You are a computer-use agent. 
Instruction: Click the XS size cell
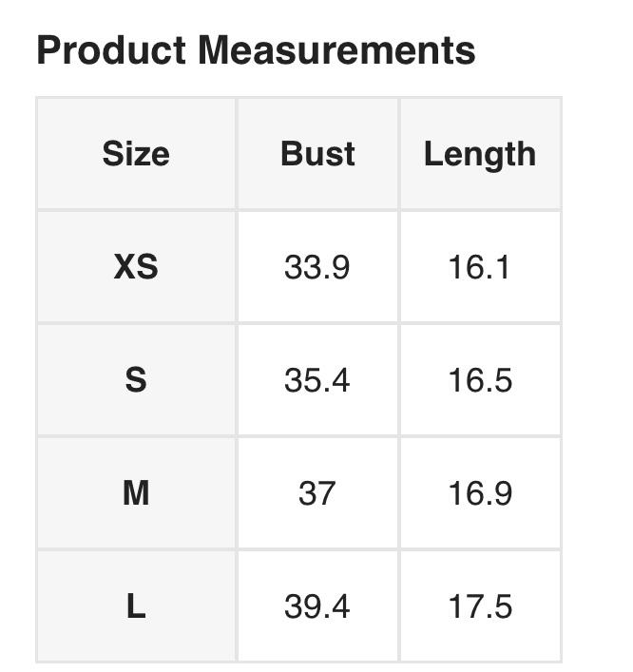click(136, 267)
